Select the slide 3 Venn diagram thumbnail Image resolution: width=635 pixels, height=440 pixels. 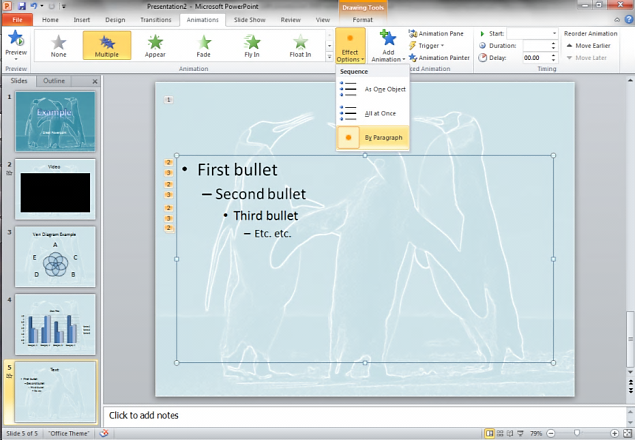pyautogui.click(x=55, y=256)
